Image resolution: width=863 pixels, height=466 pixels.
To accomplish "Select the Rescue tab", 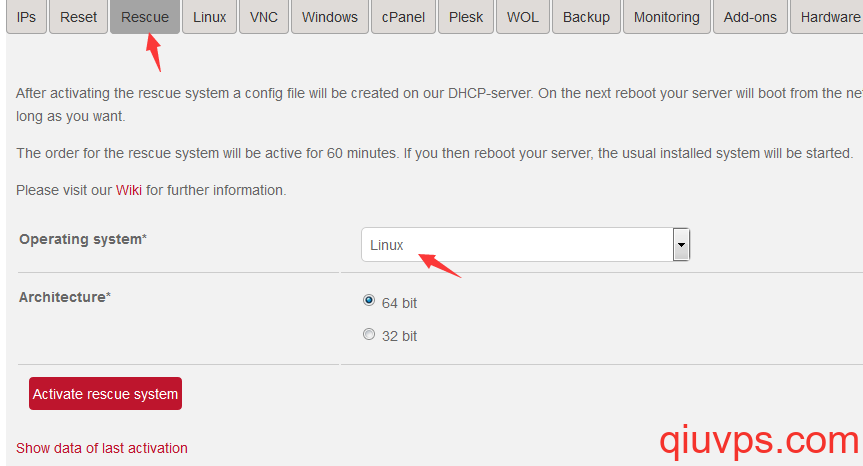I will 145,17.
